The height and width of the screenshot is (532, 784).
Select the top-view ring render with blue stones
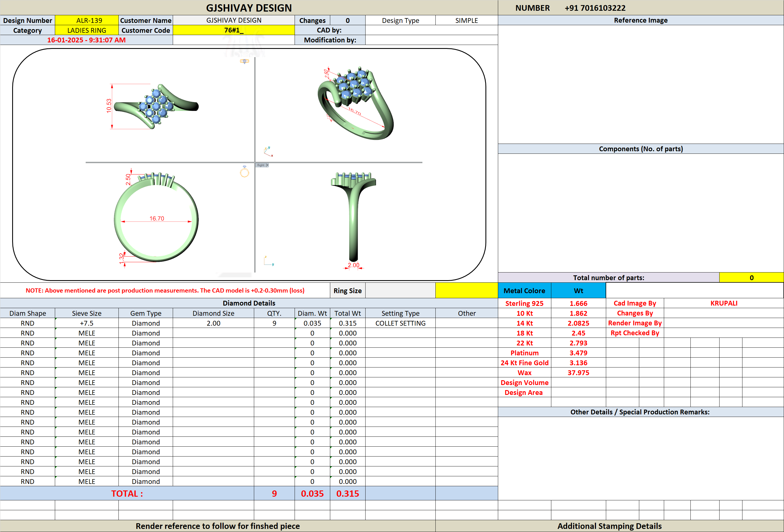(x=156, y=107)
